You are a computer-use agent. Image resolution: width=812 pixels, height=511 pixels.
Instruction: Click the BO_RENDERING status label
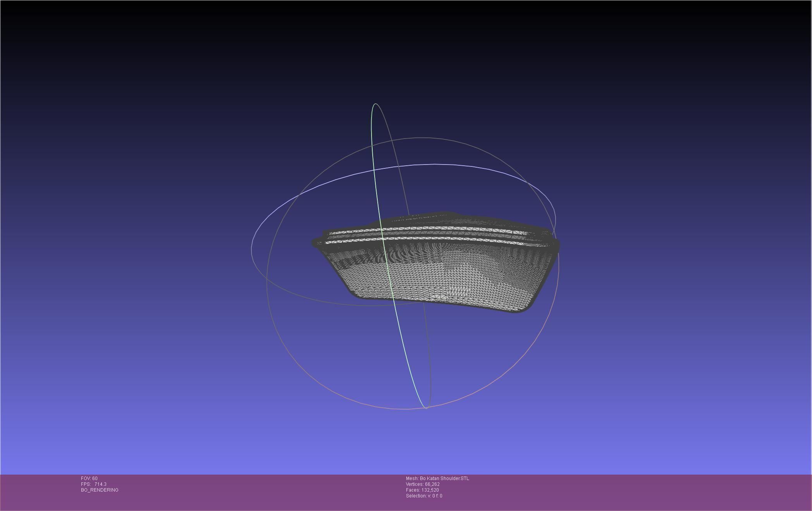[x=100, y=490]
